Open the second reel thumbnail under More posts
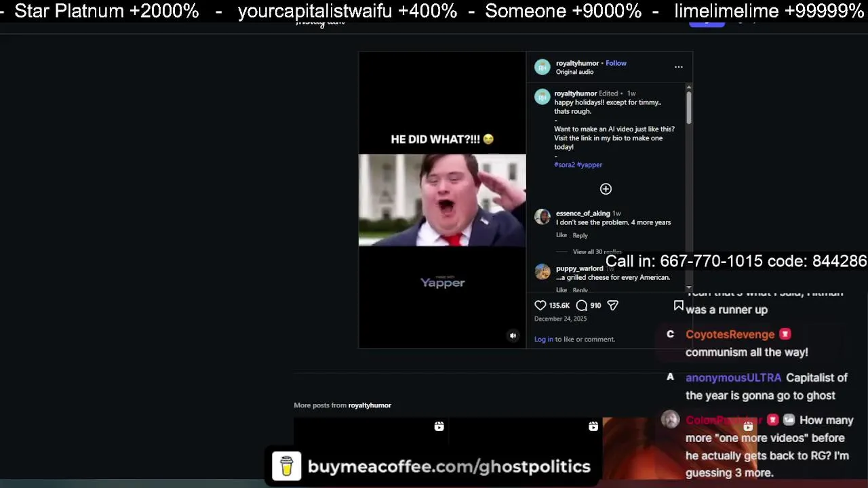 coord(525,449)
